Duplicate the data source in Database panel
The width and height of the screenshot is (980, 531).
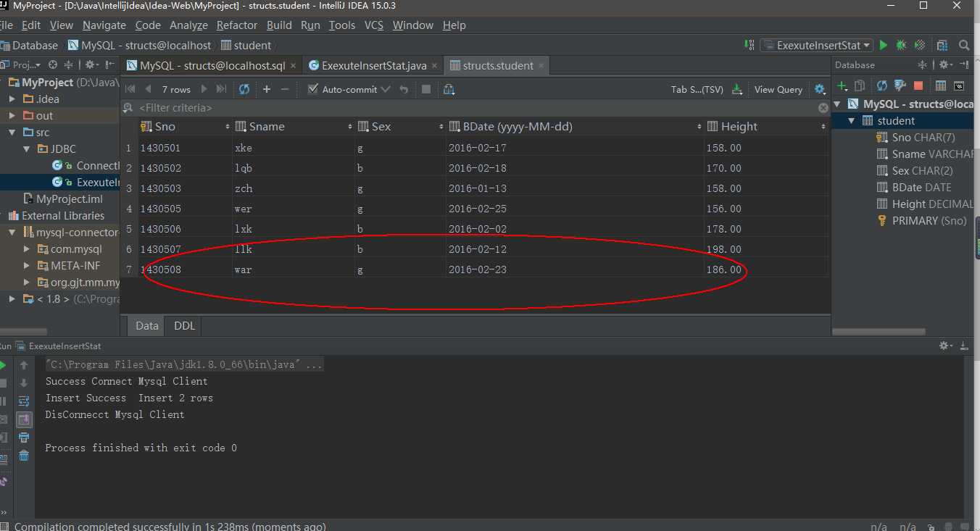(x=860, y=85)
